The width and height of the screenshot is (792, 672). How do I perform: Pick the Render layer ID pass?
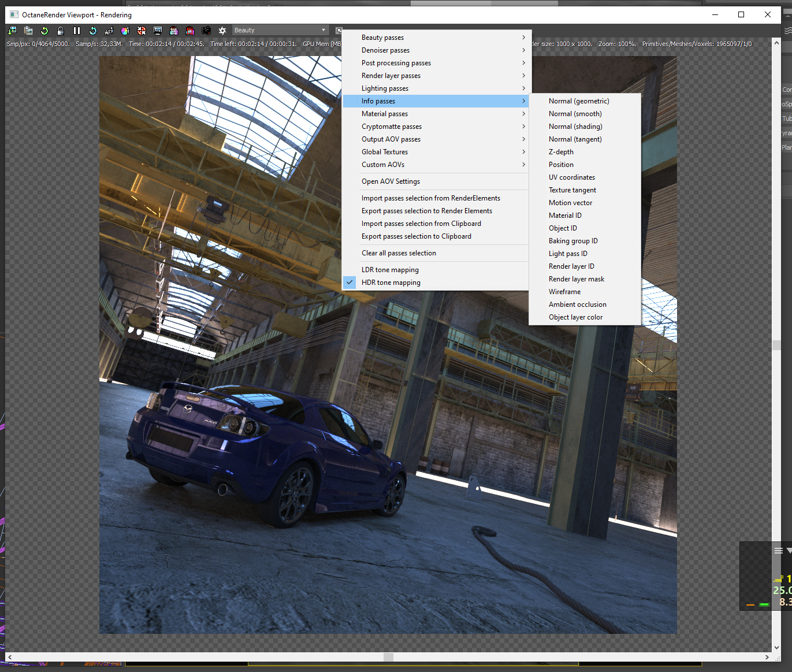pyautogui.click(x=585, y=266)
